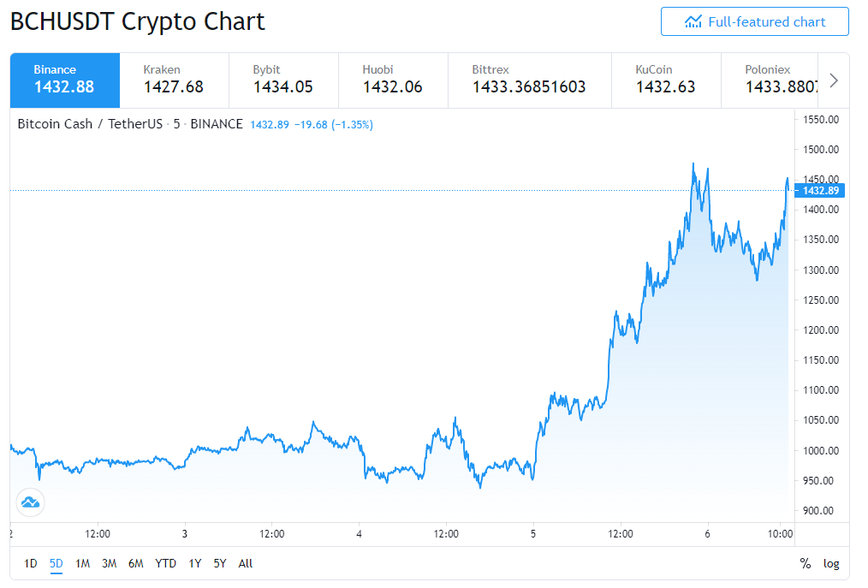Choose the 5Y time range
868x588 pixels.
(x=220, y=564)
